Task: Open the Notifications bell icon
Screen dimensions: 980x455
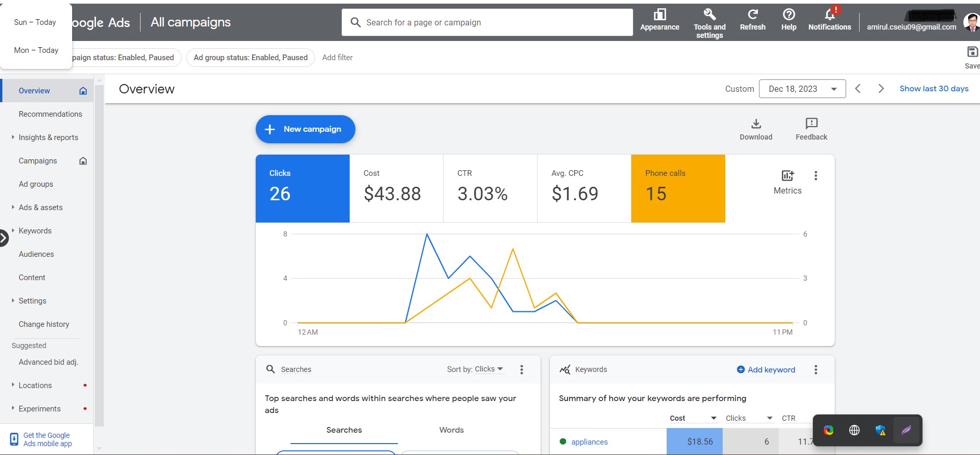Action: pyautogui.click(x=830, y=15)
